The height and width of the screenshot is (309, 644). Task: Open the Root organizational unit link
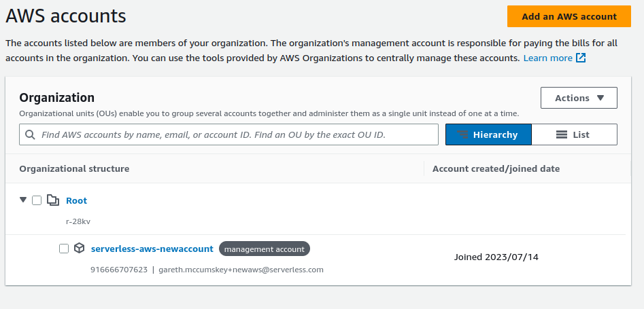(76, 200)
